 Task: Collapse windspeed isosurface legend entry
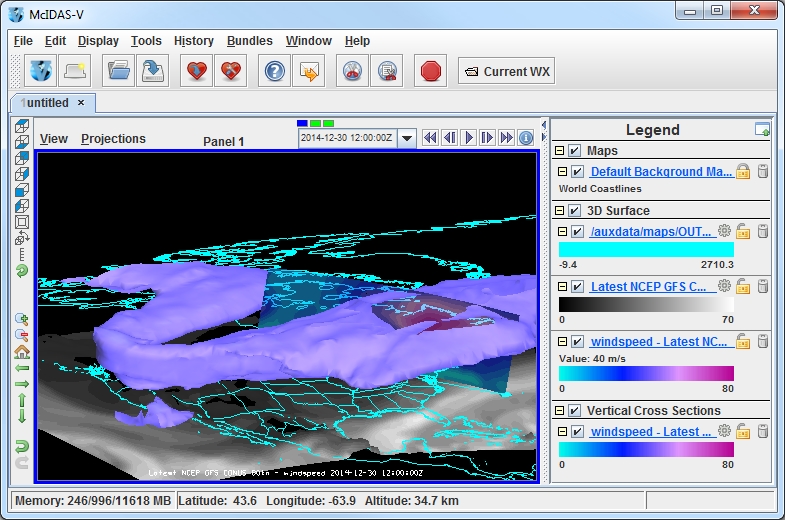click(x=562, y=342)
